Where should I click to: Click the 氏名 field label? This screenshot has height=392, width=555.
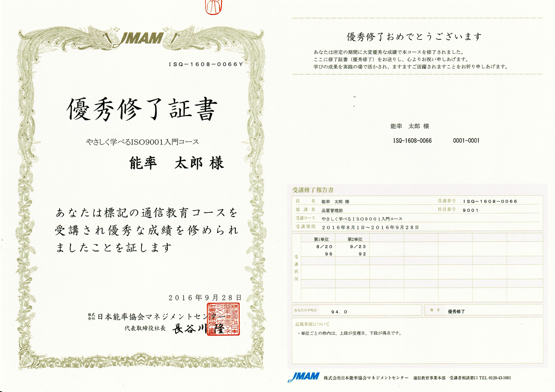coord(305,201)
